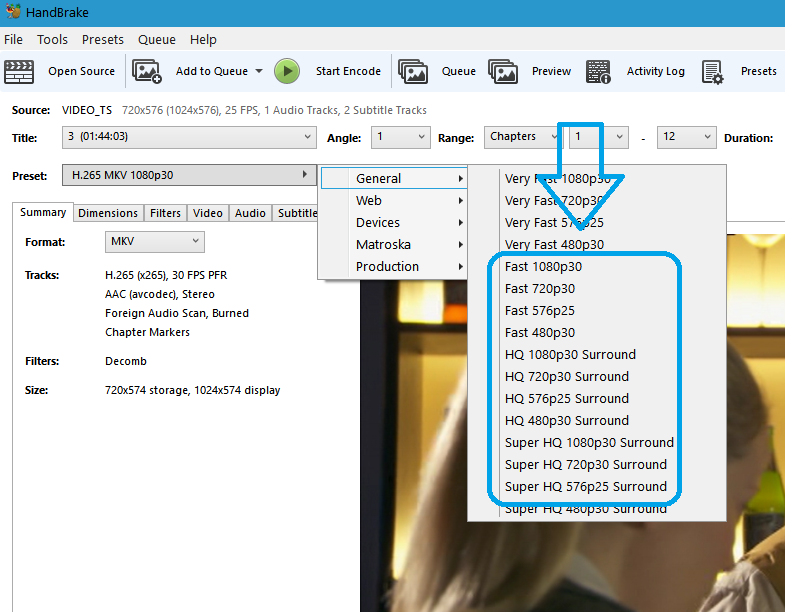Open the Preset selector H.265 MKV 1080p30

[189, 175]
